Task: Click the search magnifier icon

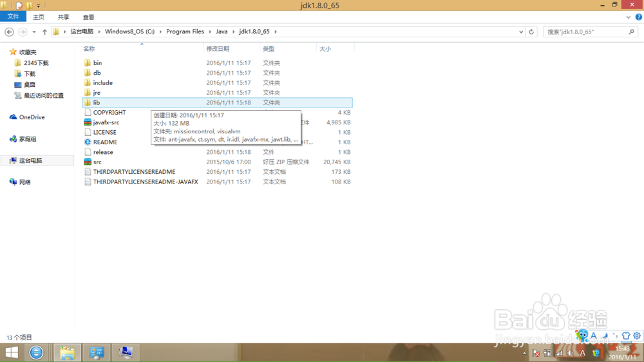Action: tap(632, 32)
